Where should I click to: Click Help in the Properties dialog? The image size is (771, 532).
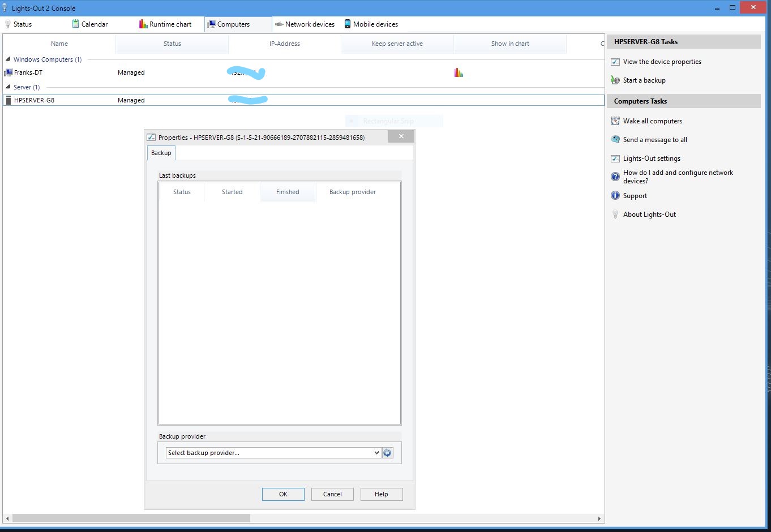coord(382,494)
